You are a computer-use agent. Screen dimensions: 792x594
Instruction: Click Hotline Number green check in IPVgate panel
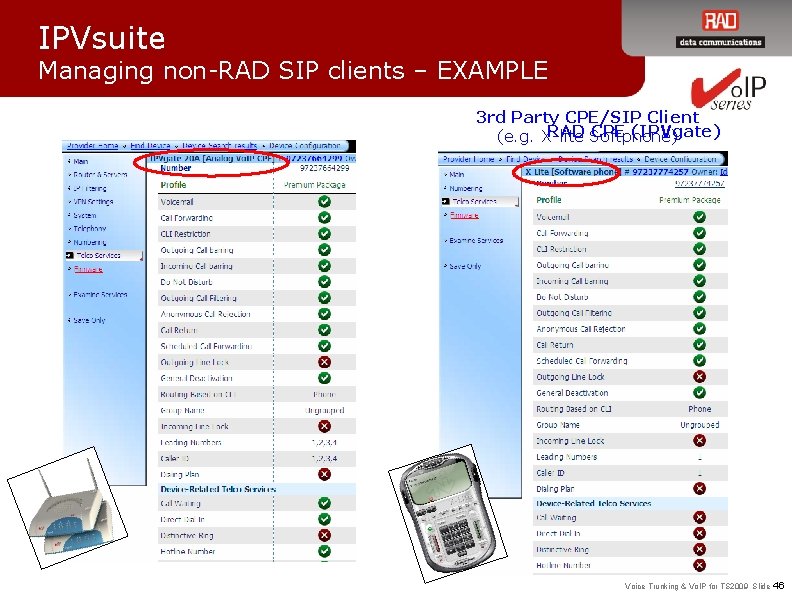pos(324,551)
